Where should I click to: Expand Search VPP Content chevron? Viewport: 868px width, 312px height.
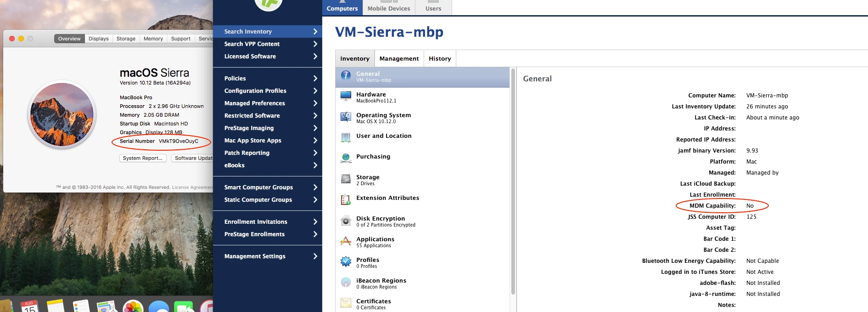315,44
